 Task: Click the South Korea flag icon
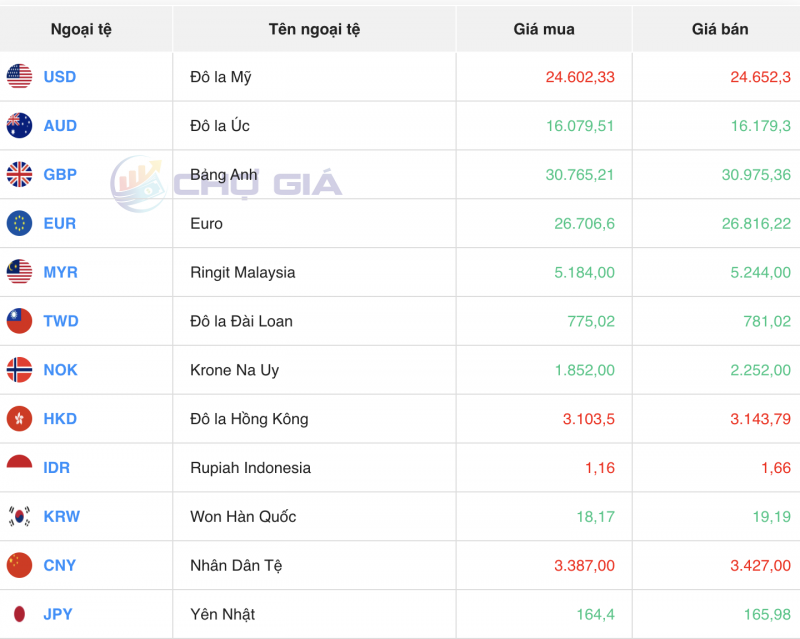(19, 517)
